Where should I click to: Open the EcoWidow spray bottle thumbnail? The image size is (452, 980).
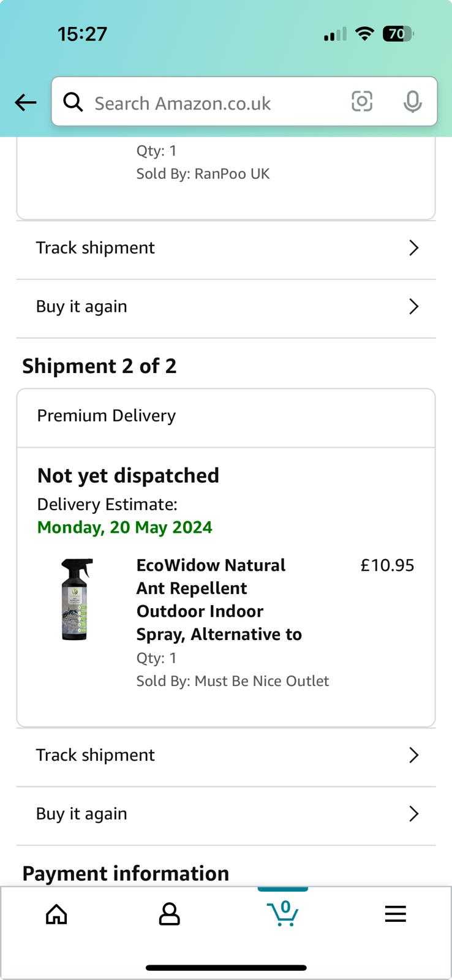click(x=77, y=599)
